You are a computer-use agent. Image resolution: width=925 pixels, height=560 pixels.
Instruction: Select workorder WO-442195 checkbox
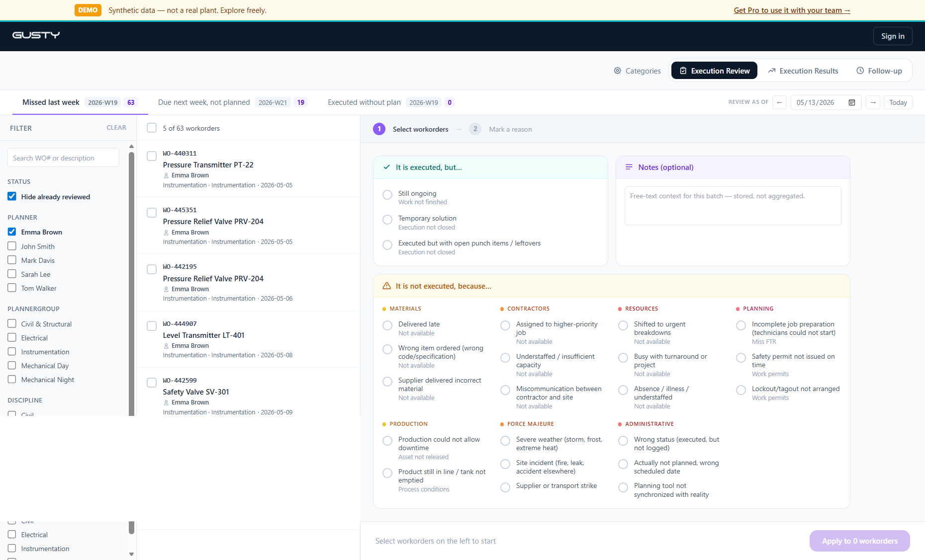152,269
